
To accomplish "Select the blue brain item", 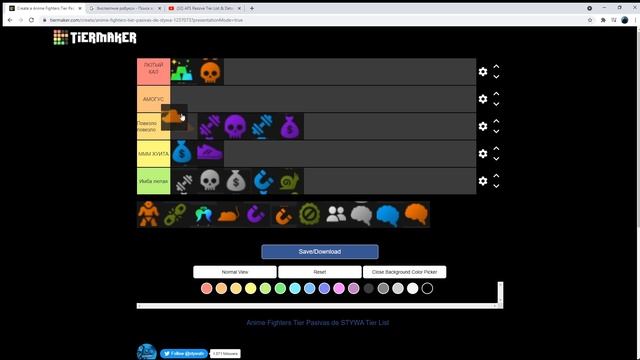I will point(388,215).
